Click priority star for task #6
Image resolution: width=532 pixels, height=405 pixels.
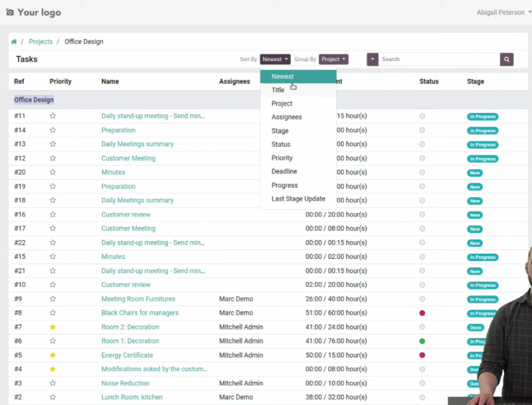(52, 341)
